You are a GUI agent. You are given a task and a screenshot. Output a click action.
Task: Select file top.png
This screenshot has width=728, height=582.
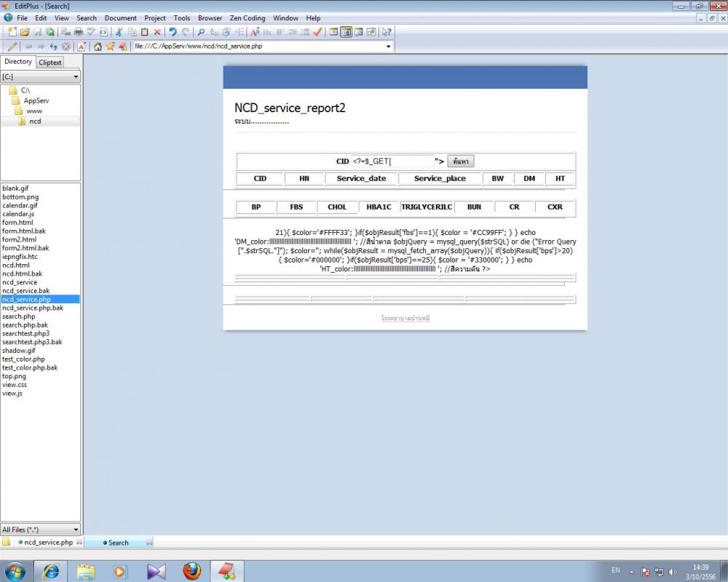[x=14, y=376]
